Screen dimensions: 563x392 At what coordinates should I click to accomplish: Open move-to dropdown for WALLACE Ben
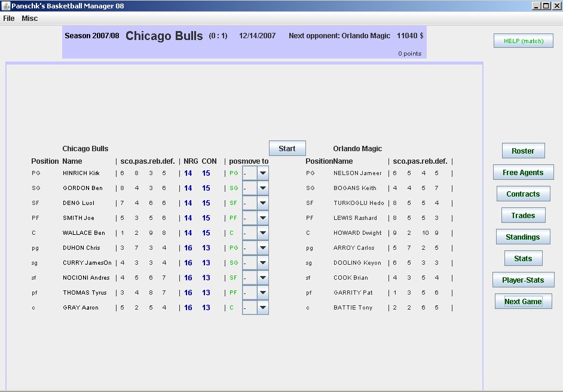coord(263,233)
